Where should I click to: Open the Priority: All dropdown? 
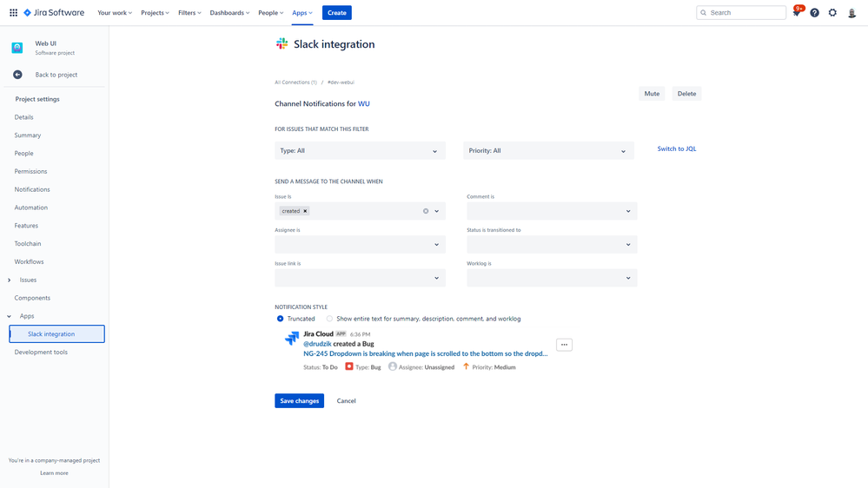click(x=548, y=150)
